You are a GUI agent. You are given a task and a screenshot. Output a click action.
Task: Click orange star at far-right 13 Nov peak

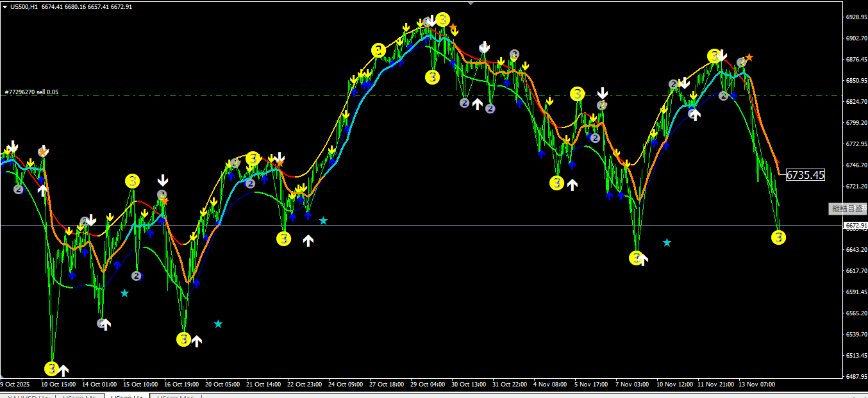tap(749, 58)
